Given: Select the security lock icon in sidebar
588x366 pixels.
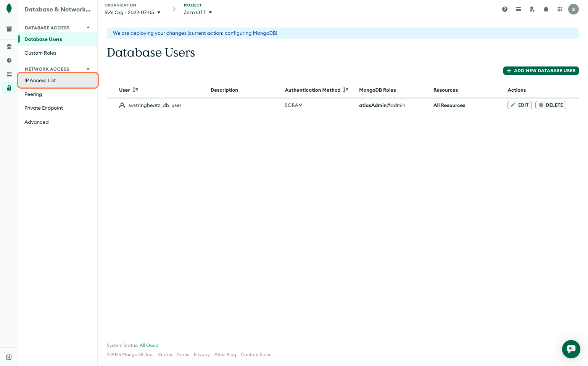Looking at the screenshot, I should point(9,88).
